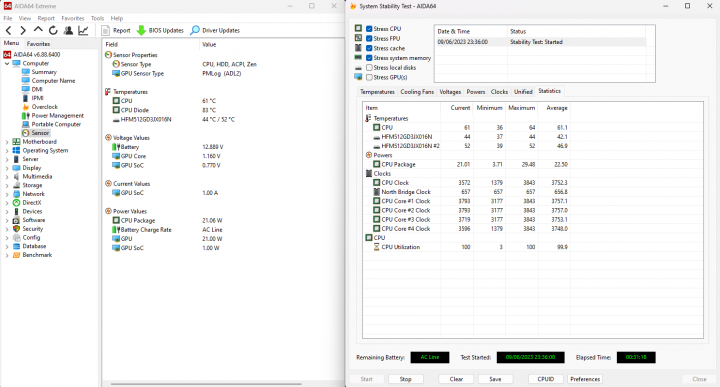
Task: Expand the Network tree node
Action: click(7, 194)
